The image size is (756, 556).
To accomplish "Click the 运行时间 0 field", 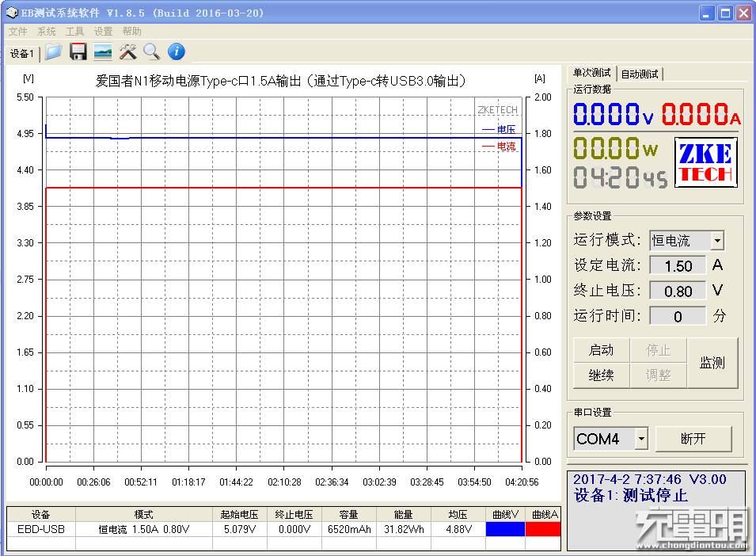I will point(678,316).
